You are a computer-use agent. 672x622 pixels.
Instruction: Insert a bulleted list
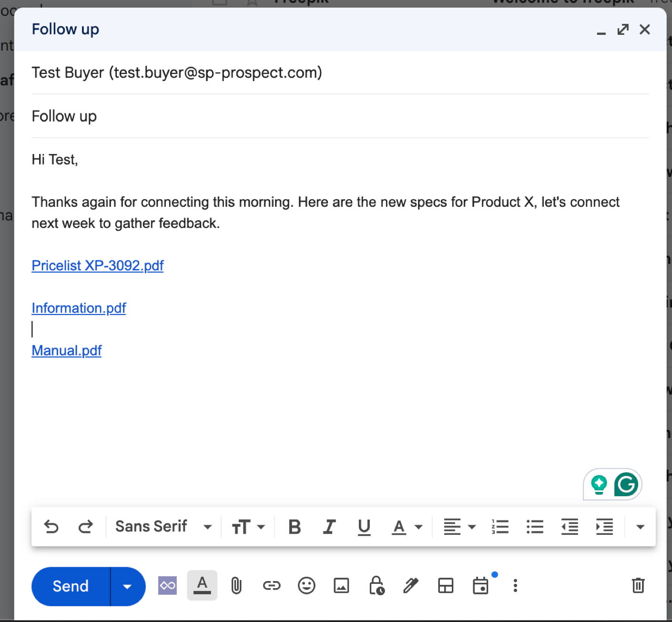(x=535, y=527)
